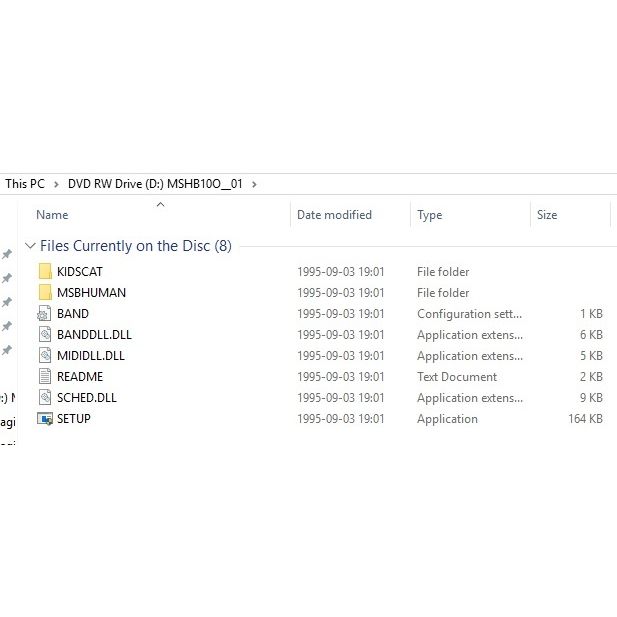Image resolution: width=617 pixels, height=617 pixels.
Task: Click the File folder type of KIDSCAT
Action: point(443,272)
